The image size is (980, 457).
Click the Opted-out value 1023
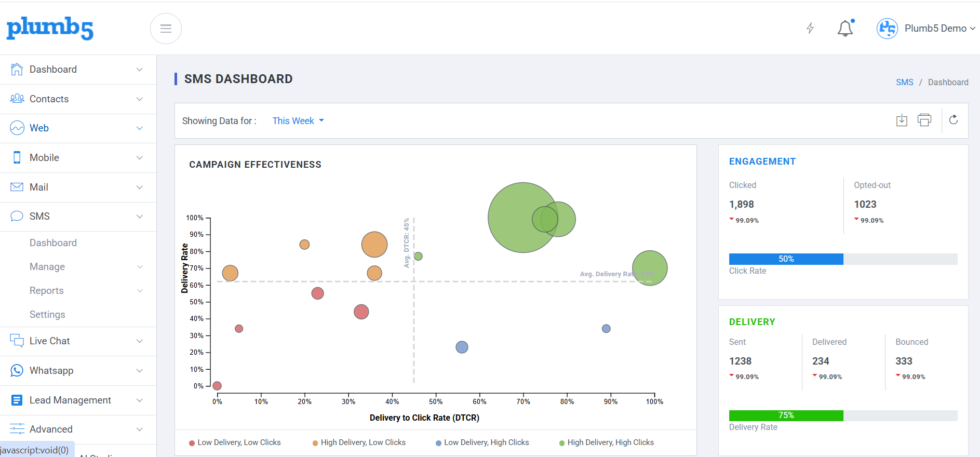coord(865,204)
